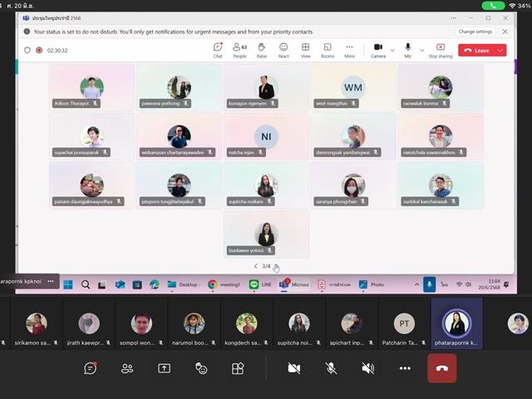
Task: Open the More actions menu in shared toolbar
Action: pyautogui.click(x=349, y=50)
